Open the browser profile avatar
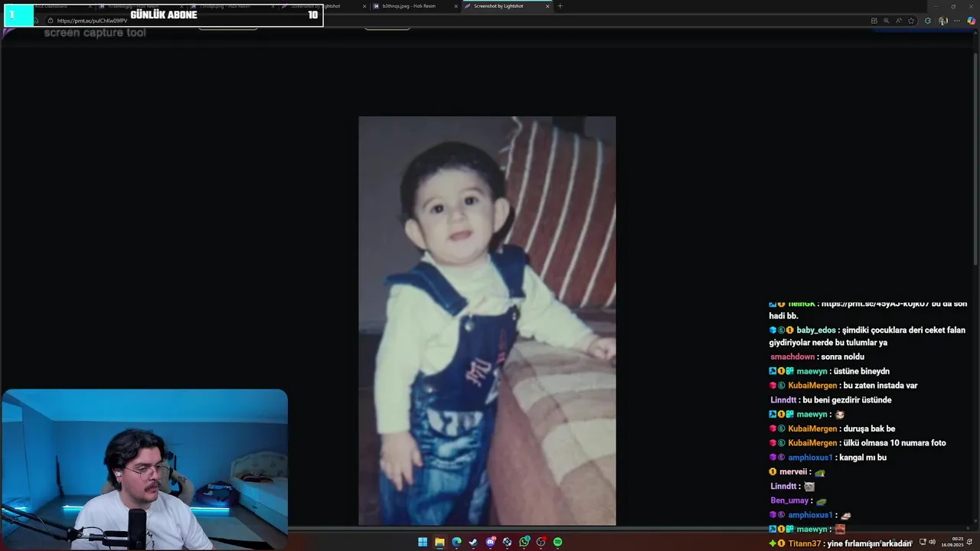The height and width of the screenshot is (551, 980). click(943, 21)
